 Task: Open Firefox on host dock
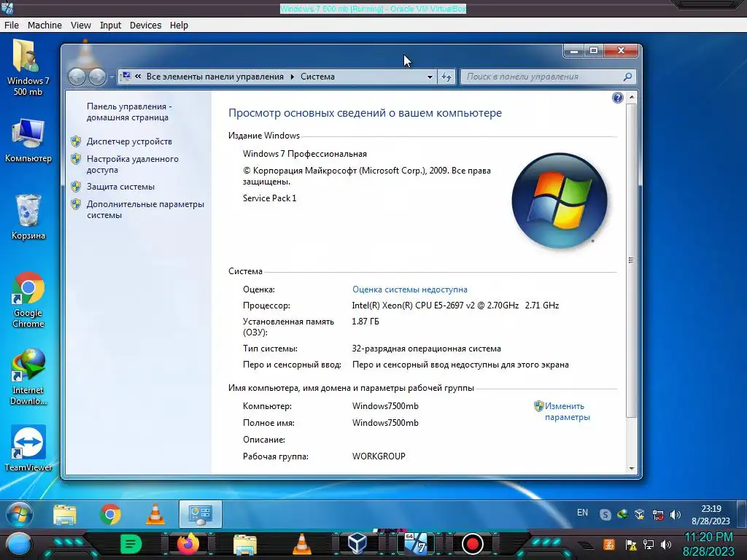[x=188, y=544]
